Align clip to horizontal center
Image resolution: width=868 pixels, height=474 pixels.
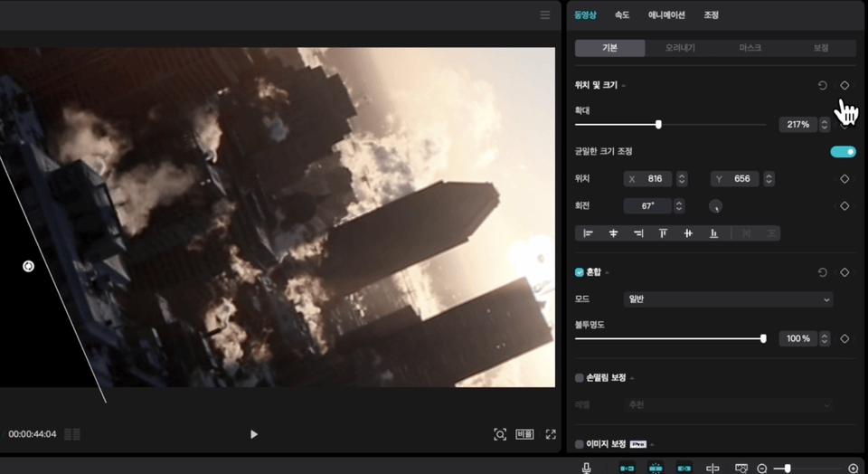point(613,233)
